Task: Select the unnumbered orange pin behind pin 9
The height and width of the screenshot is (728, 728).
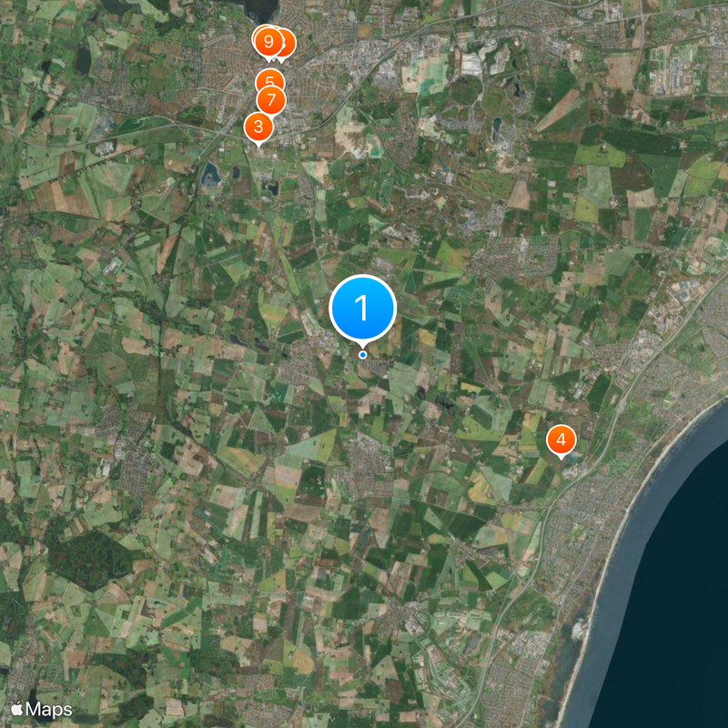Action: [x=288, y=44]
